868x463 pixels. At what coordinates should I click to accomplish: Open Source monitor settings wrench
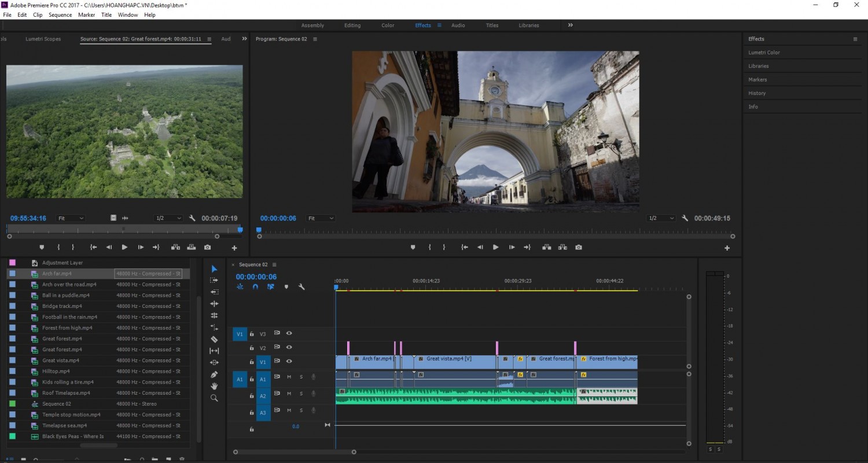point(192,218)
